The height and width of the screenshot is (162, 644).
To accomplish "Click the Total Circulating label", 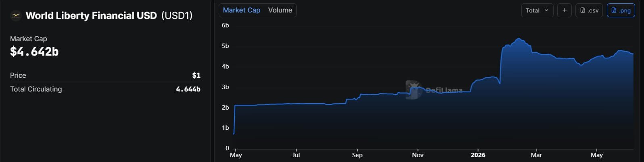I will click(x=36, y=89).
